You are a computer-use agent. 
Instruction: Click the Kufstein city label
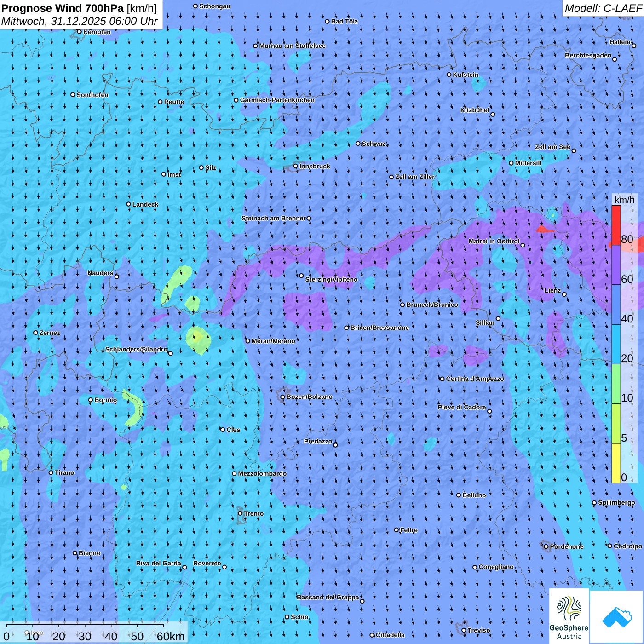tap(466, 75)
